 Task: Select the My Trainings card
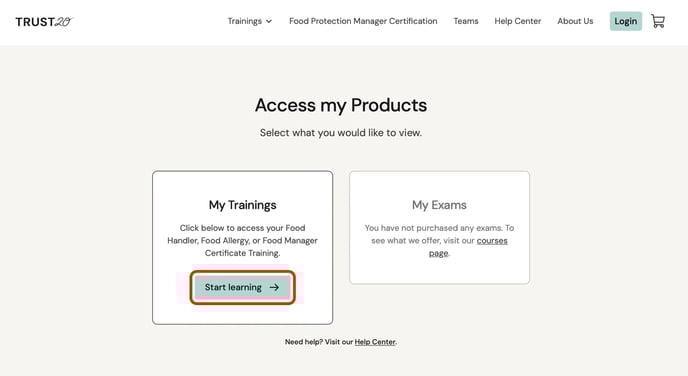[x=243, y=248]
